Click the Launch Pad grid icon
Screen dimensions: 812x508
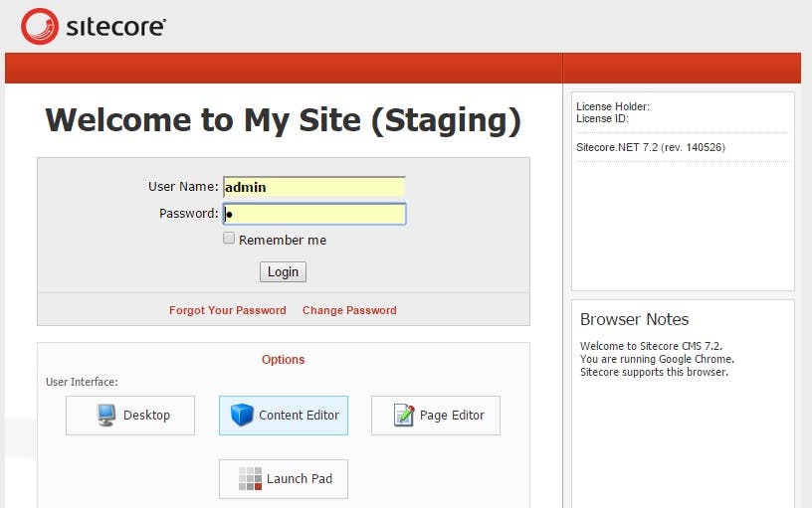tap(250, 478)
